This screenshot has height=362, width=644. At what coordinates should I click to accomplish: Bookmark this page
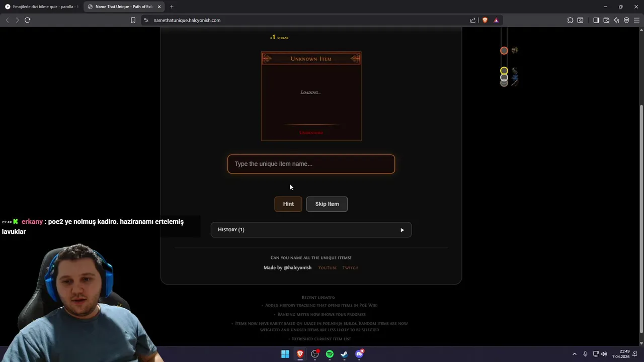click(x=133, y=20)
